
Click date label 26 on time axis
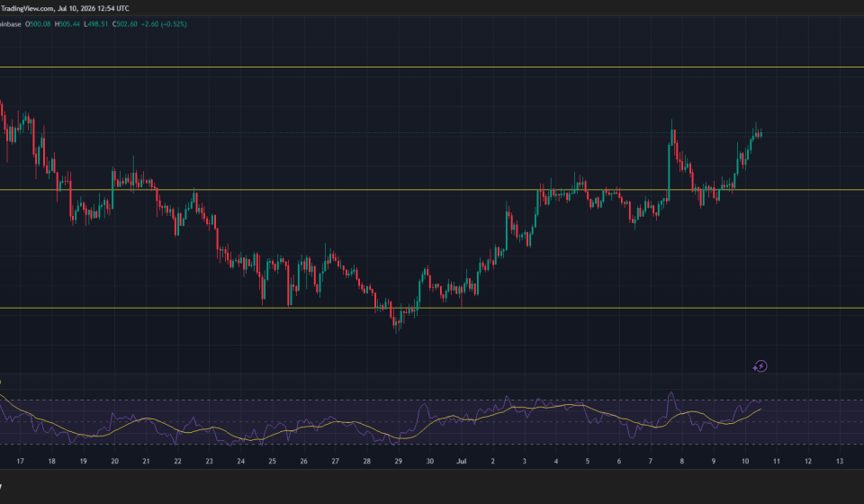303,462
